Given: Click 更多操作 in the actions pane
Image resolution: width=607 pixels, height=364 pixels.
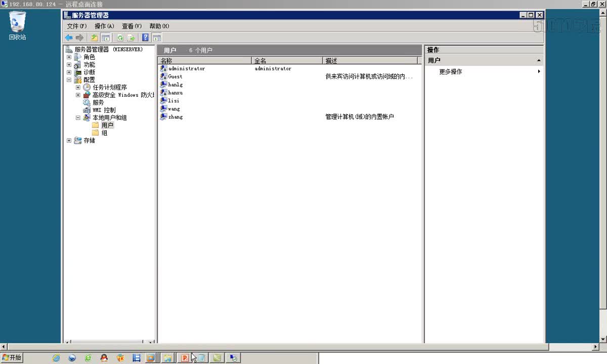Looking at the screenshot, I should coord(450,72).
